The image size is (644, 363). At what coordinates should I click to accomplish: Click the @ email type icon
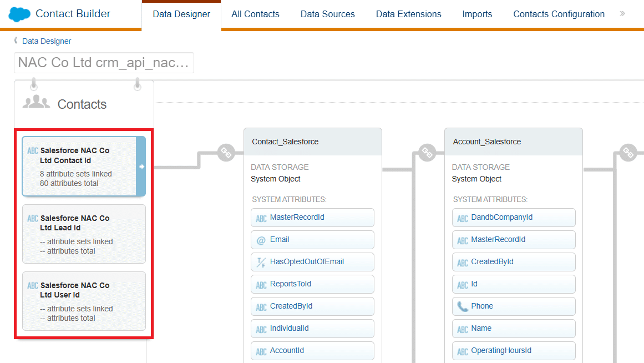261,240
